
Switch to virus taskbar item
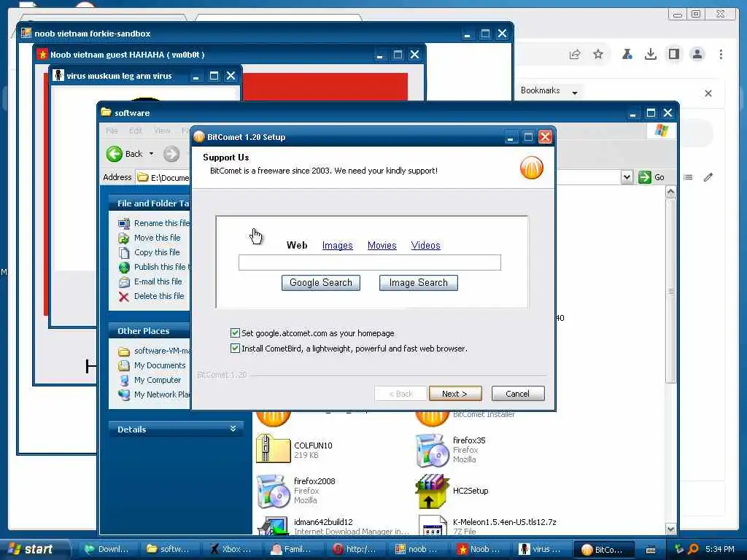(541, 549)
